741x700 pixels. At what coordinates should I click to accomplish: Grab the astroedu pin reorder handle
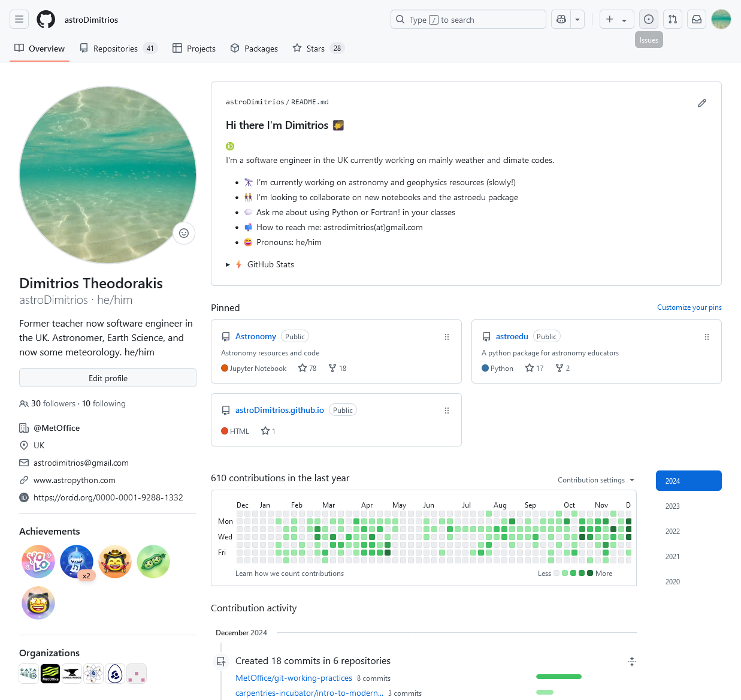[x=707, y=337]
